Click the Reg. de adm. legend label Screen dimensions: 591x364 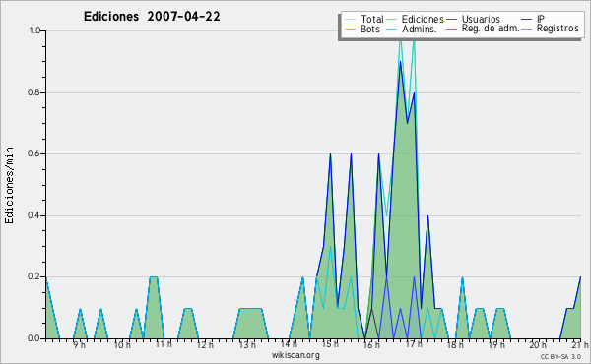[x=491, y=29]
